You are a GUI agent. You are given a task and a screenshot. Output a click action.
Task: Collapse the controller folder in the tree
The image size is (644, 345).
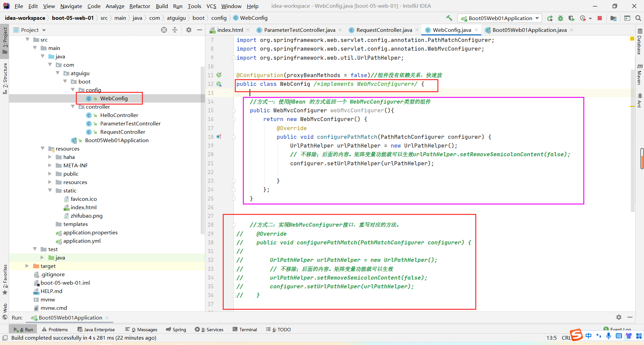73,107
